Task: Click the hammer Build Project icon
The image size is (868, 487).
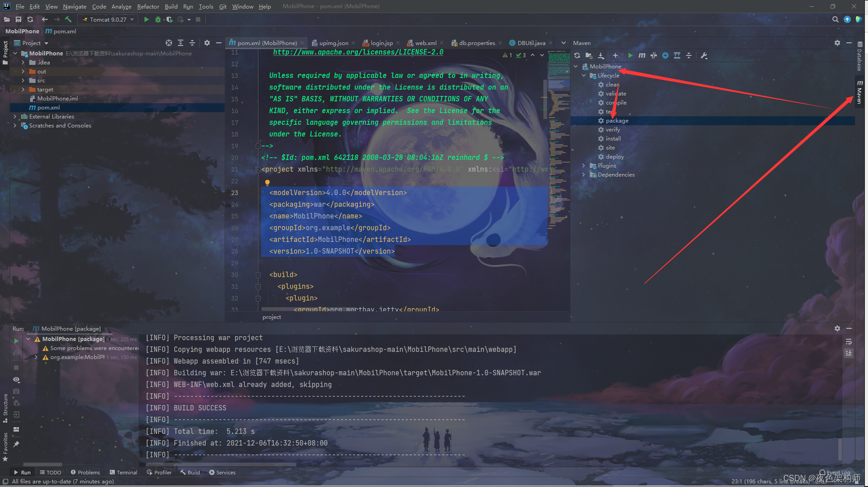Action: (x=68, y=19)
